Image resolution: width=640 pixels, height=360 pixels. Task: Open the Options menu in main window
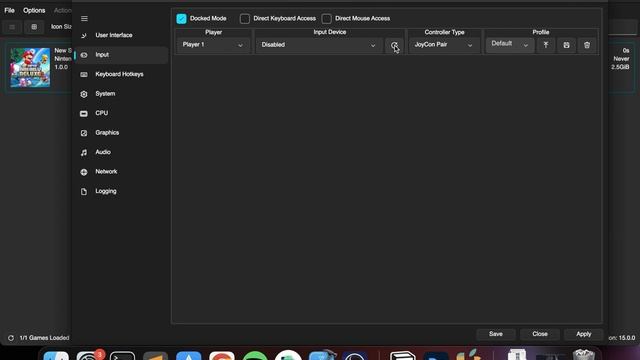34,10
